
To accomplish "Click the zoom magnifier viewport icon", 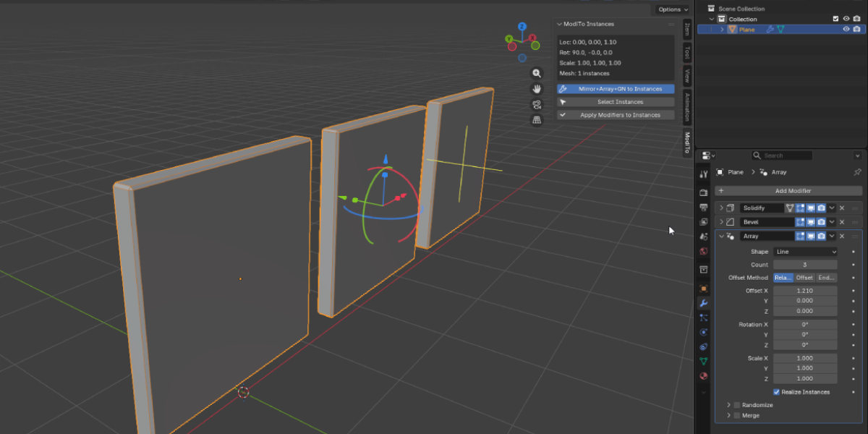I will 537,73.
